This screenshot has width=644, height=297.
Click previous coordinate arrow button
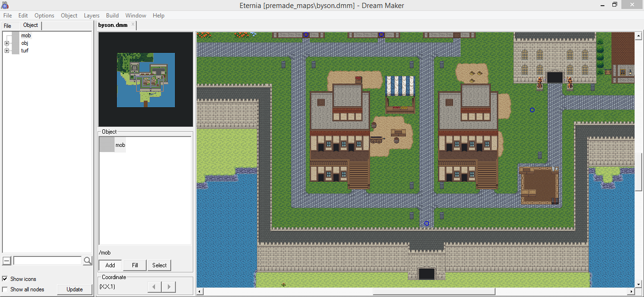coord(154,287)
